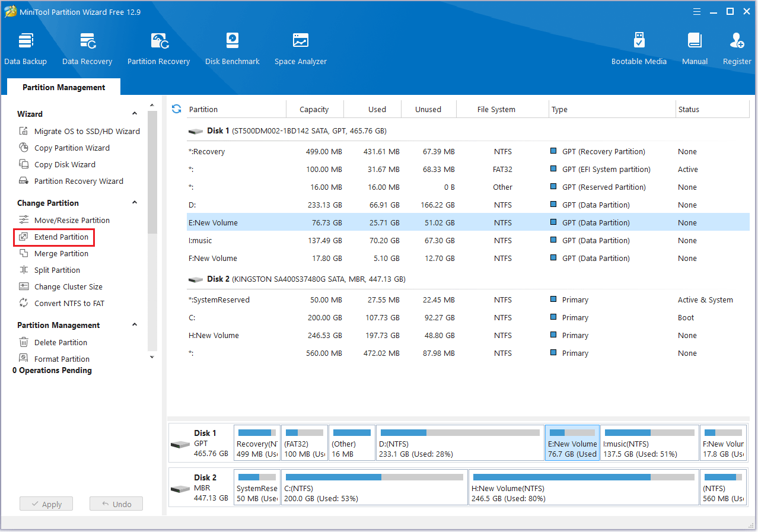This screenshot has width=758, height=532.
Task: Switch to the Partition Management tab
Action: point(63,87)
